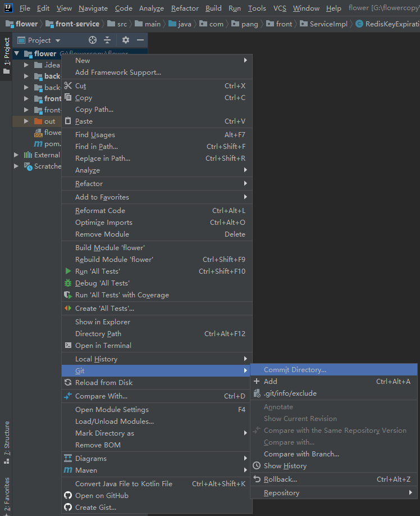Open the Refactor submenu

(x=157, y=184)
